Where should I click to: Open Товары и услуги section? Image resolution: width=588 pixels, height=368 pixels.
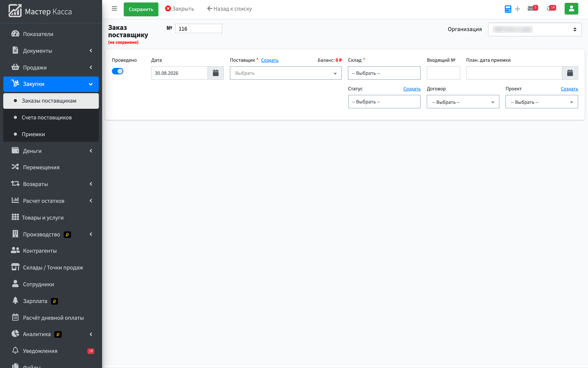[51, 218]
